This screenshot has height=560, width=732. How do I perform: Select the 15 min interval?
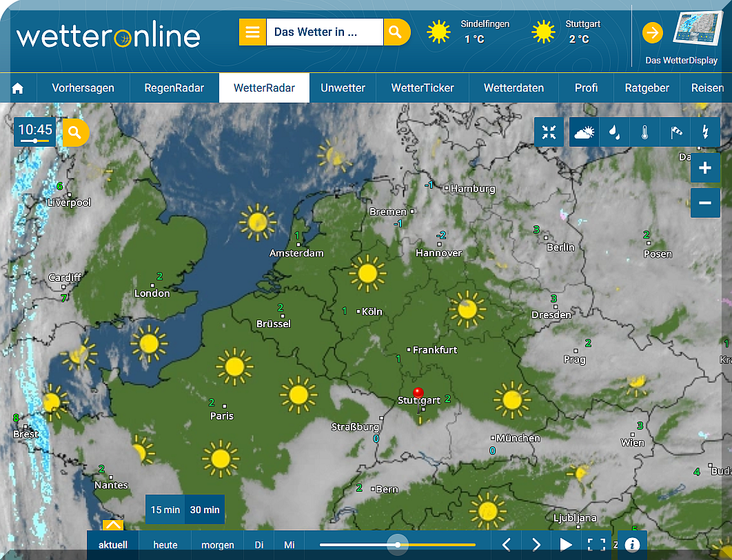click(165, 510)
